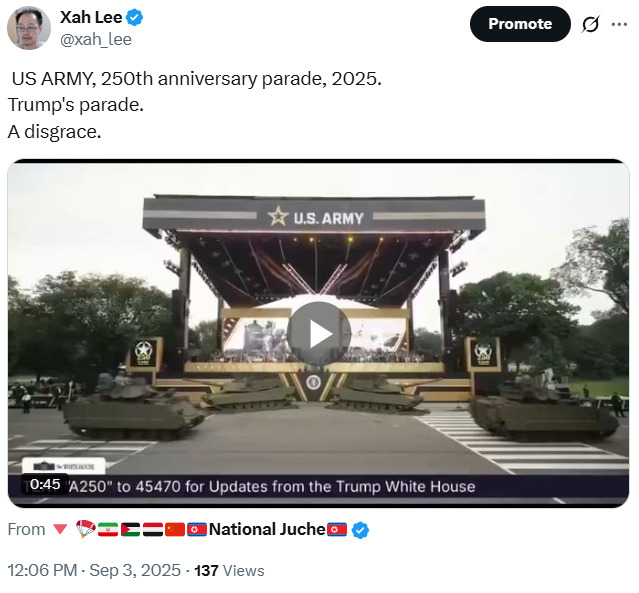Click the China flag emoji in the source name
The image size is (639, 593).
[175, 529]
